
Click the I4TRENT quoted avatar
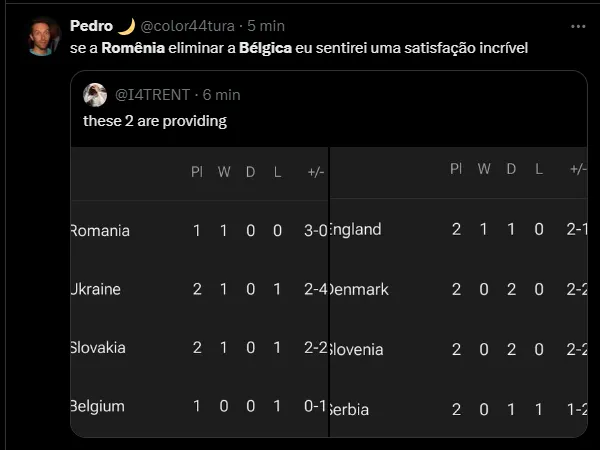[95, 94]
